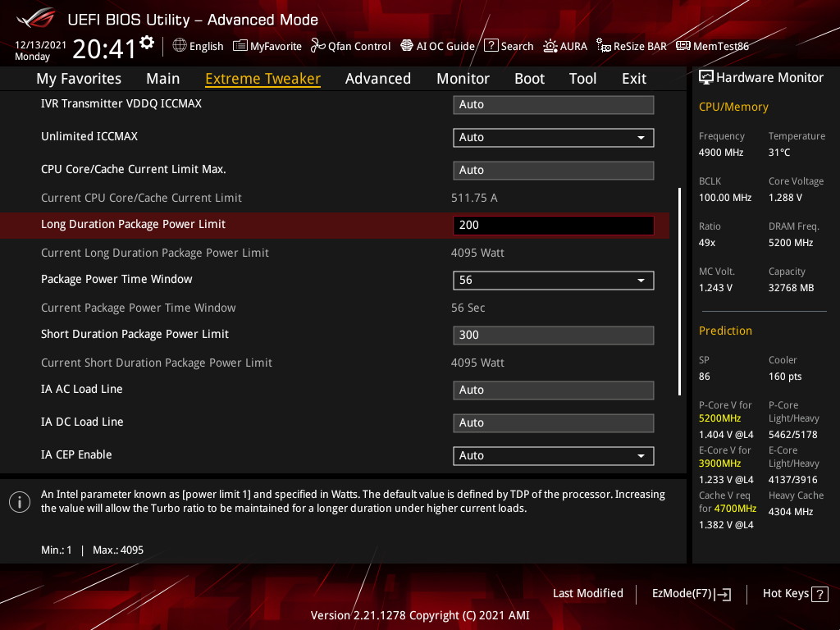Screen dimensions: 840x630
Task: Click the 511.75 A current limit value
Action: pyautogui.click(x=474, y=199)
